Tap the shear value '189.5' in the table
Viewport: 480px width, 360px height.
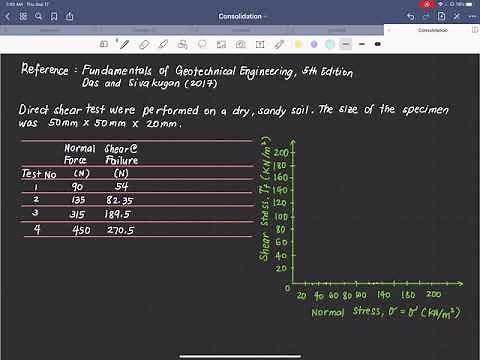117,214
